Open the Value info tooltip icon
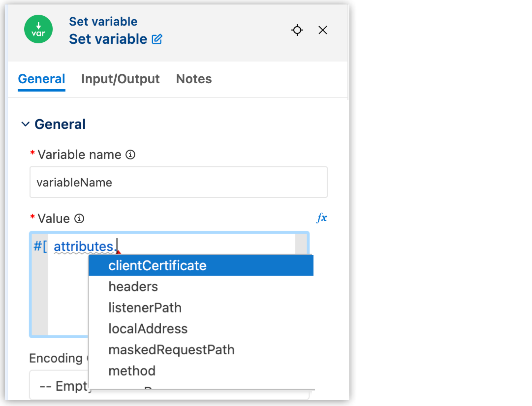Screen dimensions: 532x406 coord(79,219)
